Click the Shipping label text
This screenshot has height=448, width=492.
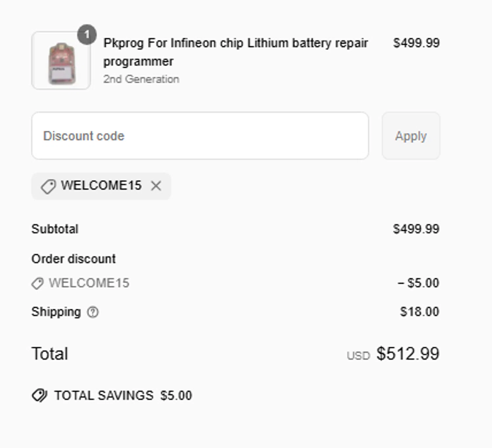click(56, 312)
